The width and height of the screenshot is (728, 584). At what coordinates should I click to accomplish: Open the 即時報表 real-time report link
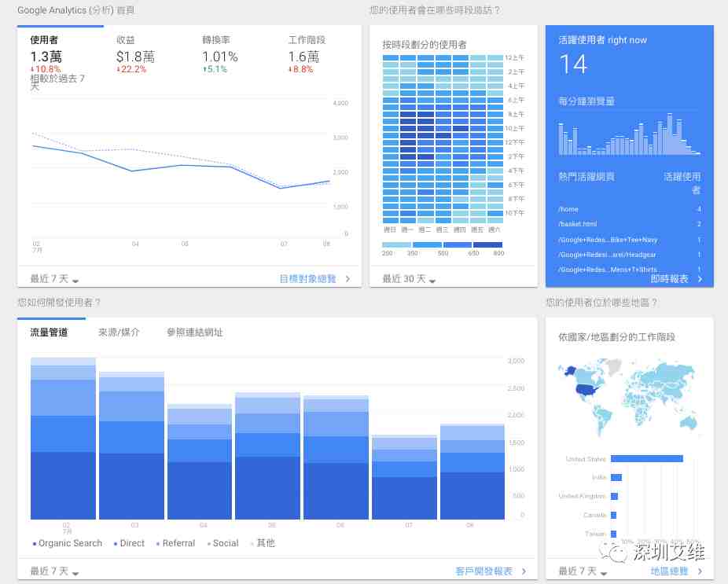(x=676, y=279)
